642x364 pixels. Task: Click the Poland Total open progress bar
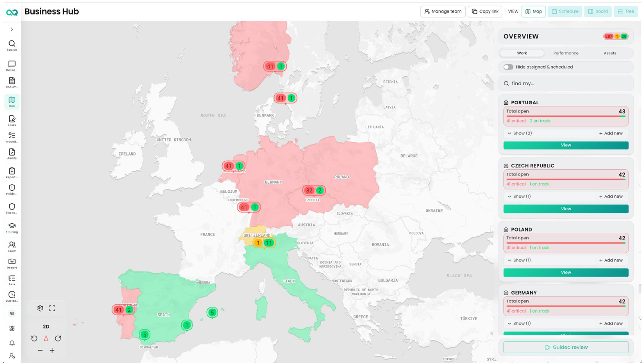566,243
